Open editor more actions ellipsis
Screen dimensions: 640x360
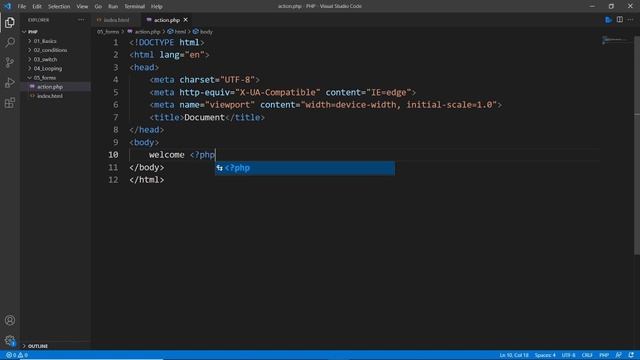click(x=631, y=20)
